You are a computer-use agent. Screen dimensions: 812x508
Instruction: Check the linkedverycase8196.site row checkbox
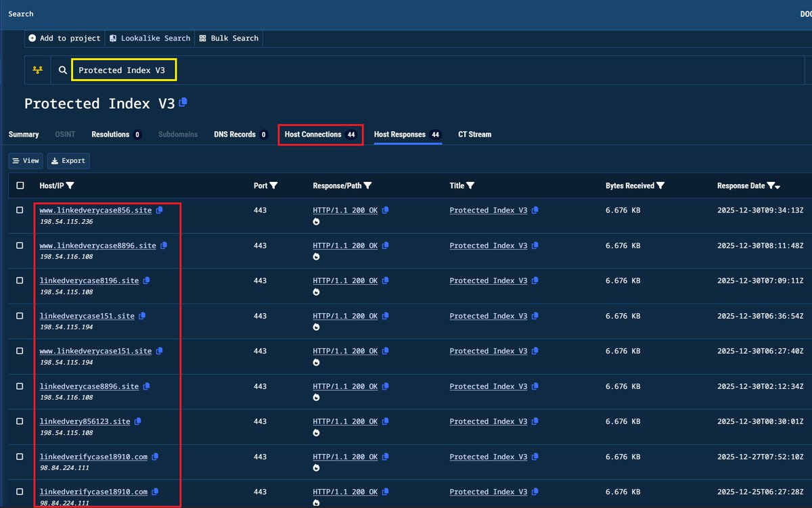20,281
